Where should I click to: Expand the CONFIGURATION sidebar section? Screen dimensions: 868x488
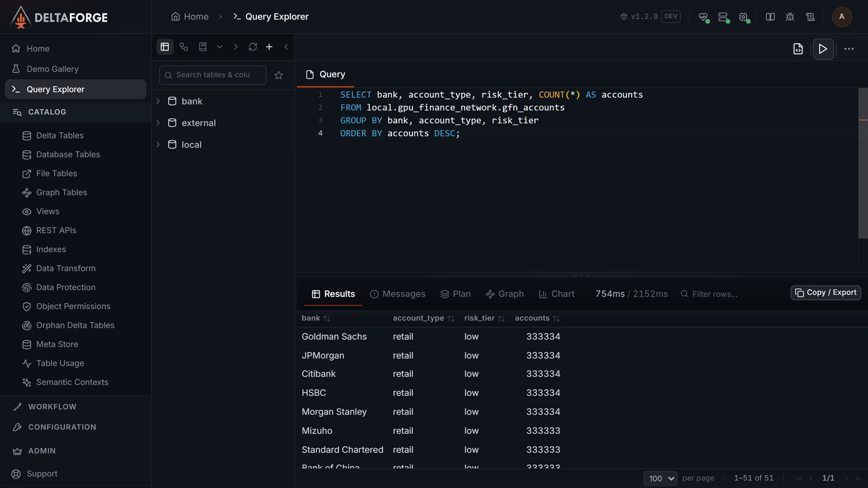[75, 427]
